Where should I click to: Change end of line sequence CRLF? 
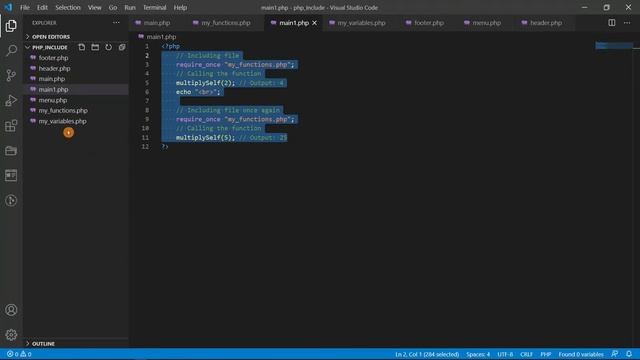527,354
